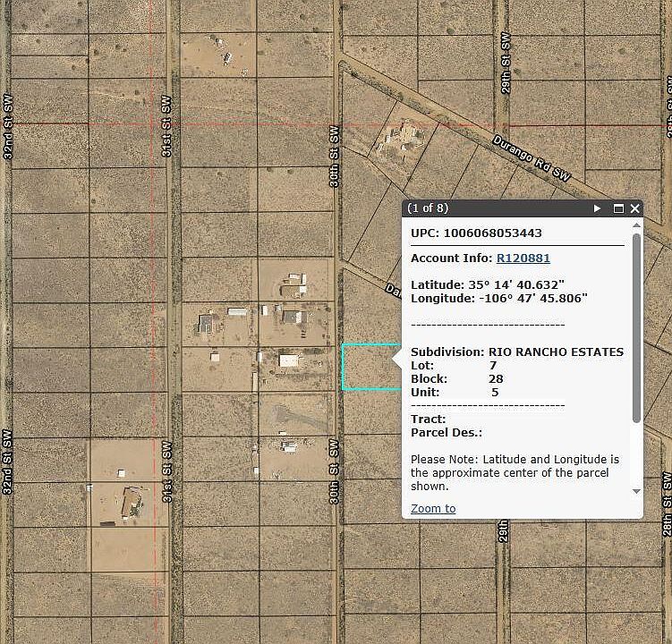This screenshot has height=644, width=672.
Task: Show next feature in parcel popup
Action: (x=598, y=208)
